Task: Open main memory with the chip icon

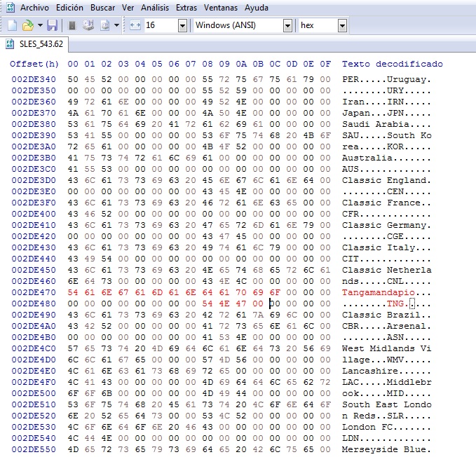Action: click(72, 25)
